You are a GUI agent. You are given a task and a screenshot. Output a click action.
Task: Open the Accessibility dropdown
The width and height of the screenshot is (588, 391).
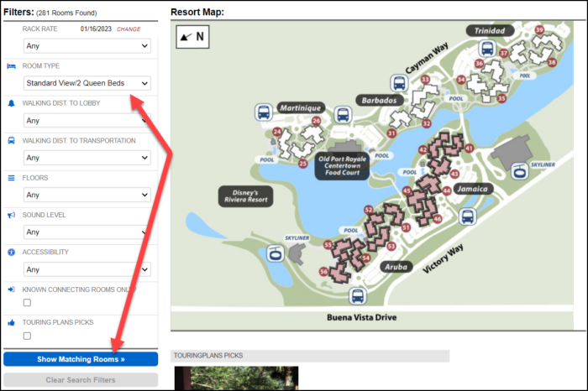(87, 269)
